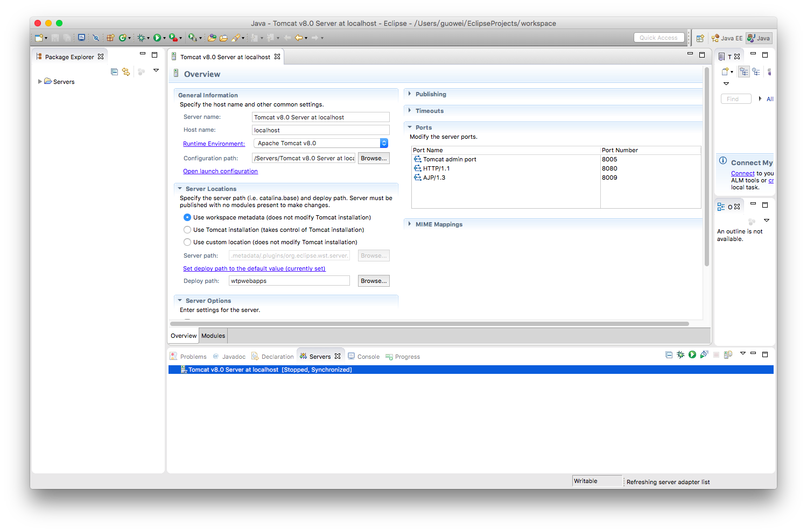
Task: Open the Problems view tab
Action: tap(189, 357)
